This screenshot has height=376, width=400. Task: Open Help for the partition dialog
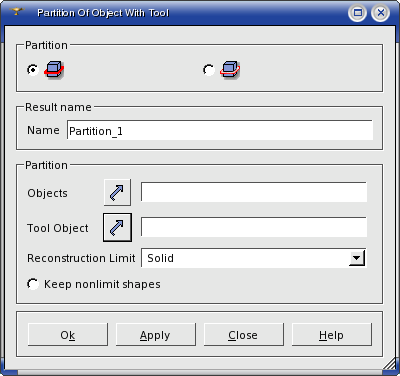[x=332, y=334]
